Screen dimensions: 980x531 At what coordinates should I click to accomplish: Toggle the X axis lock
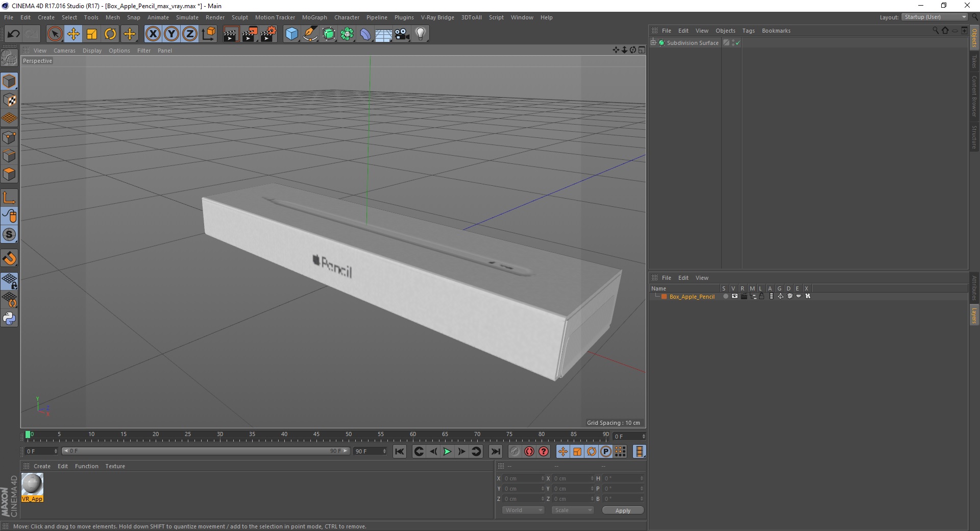[x=153, y=34]
